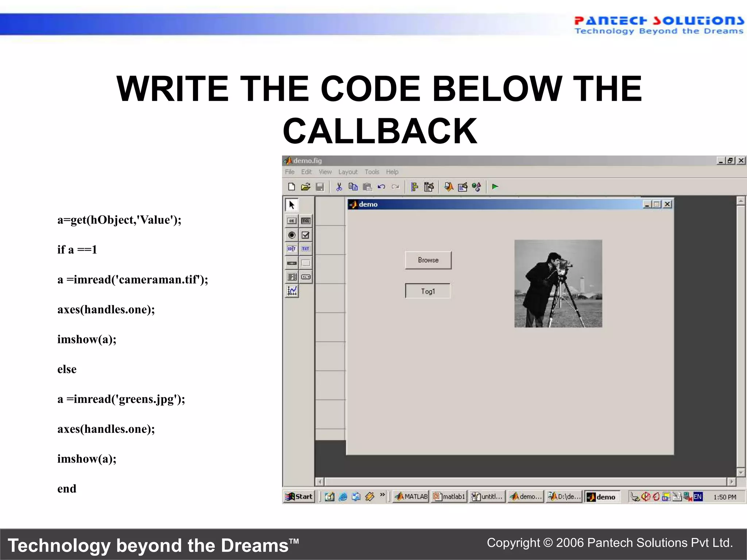
Task: Open the Object Browser icon
Action: click(476, 187)
